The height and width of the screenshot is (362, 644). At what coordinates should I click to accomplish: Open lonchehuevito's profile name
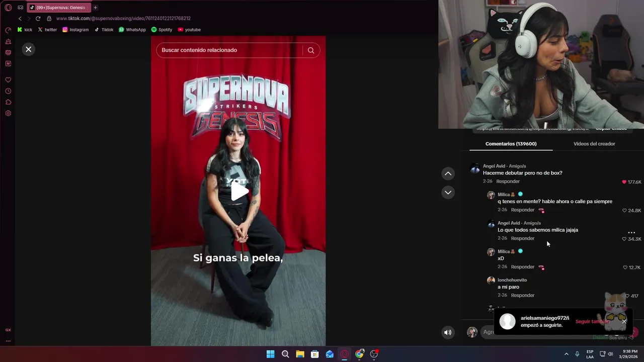click(512, 280)
